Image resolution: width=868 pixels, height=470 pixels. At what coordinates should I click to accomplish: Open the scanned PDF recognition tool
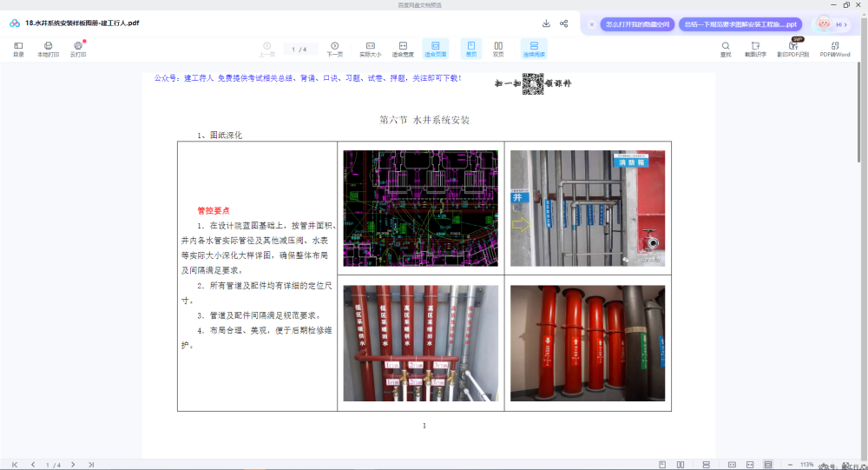click(x=792, y=49)
